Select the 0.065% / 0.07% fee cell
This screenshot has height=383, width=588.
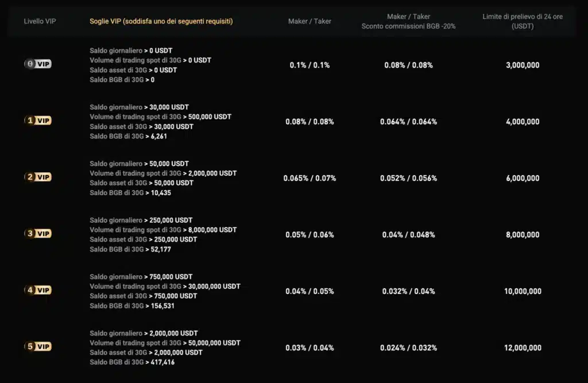(x=310, y=178)
